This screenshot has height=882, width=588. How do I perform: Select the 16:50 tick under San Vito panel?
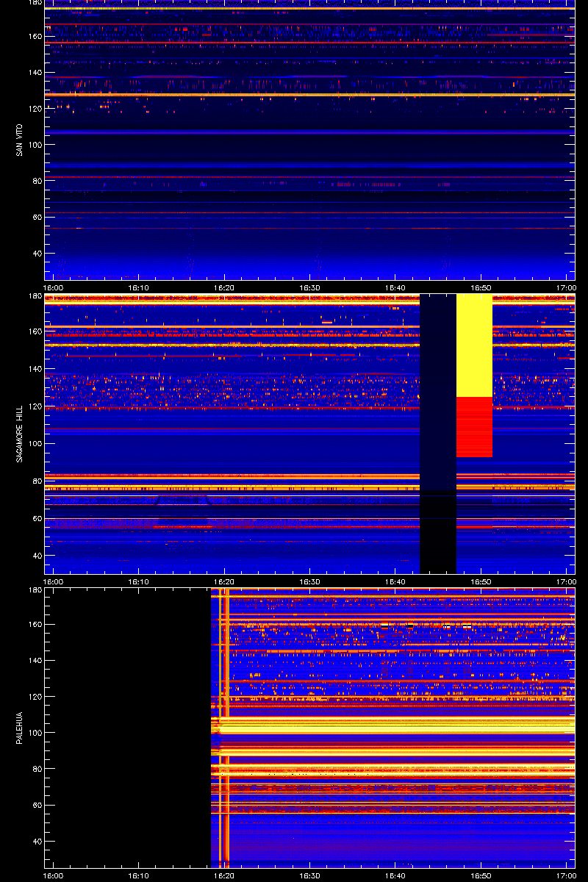481,288
